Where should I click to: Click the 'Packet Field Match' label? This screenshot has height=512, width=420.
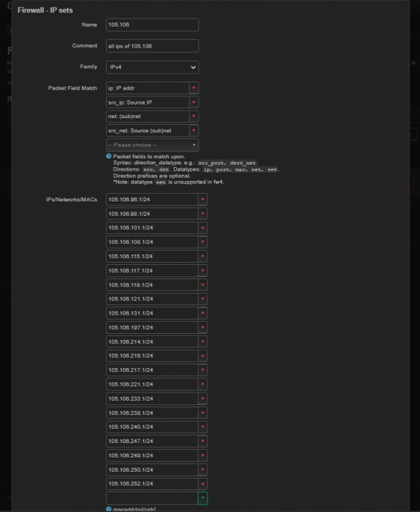72,88
